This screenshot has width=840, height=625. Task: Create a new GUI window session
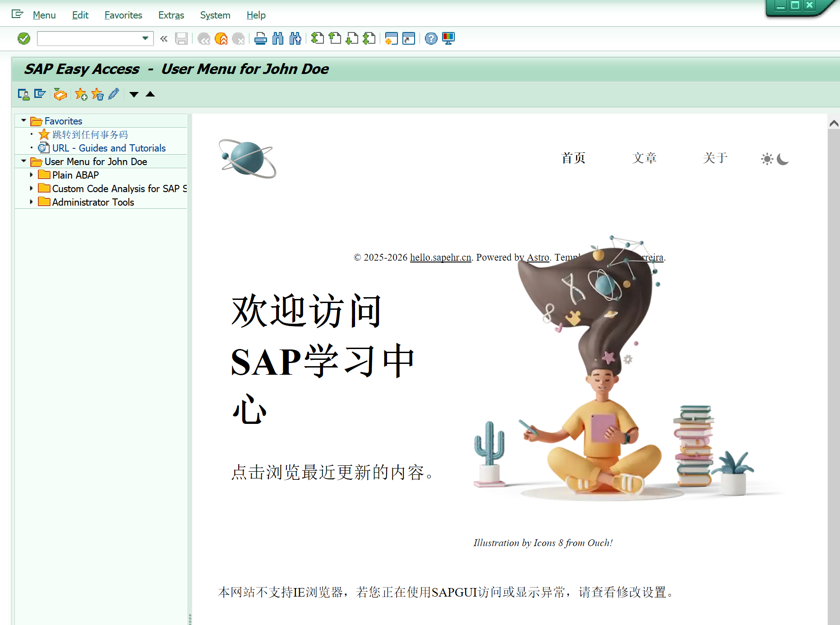click(392, 39)
